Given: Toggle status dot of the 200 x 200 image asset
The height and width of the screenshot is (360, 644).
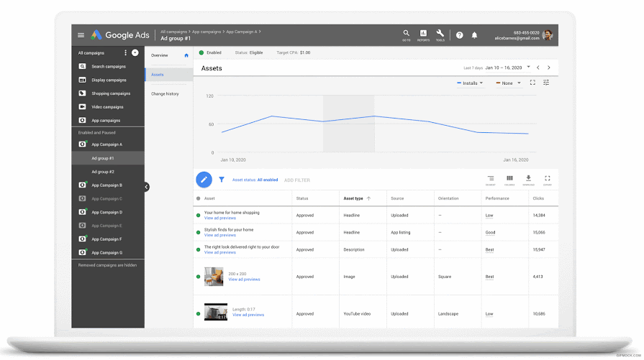Looking at the screenshot, I should point(199,277).
